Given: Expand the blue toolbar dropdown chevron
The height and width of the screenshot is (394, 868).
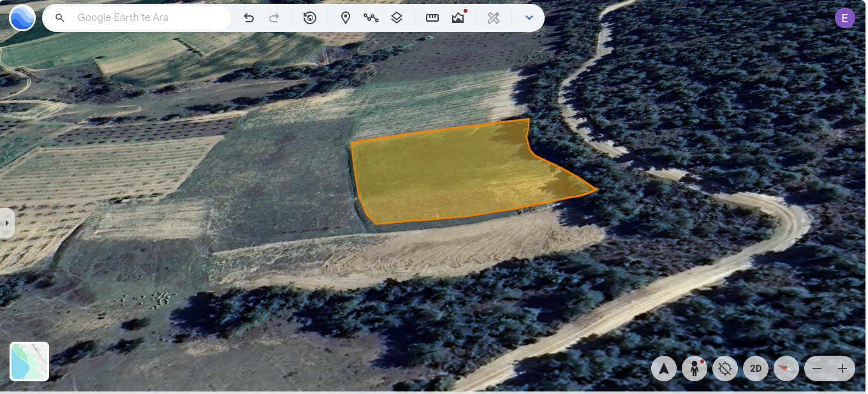Looking at the screenshot, I should pyautogui.click(x=529, y=18).
